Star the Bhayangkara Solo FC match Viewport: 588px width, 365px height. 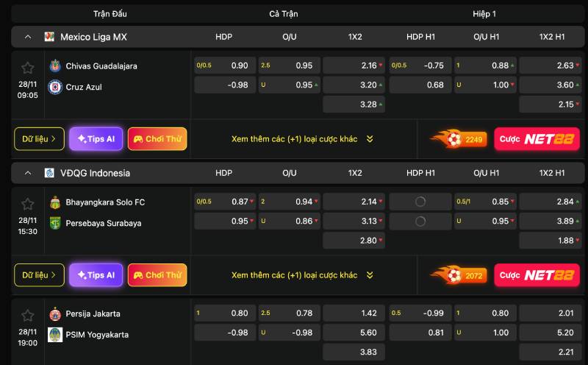(28, 204)
